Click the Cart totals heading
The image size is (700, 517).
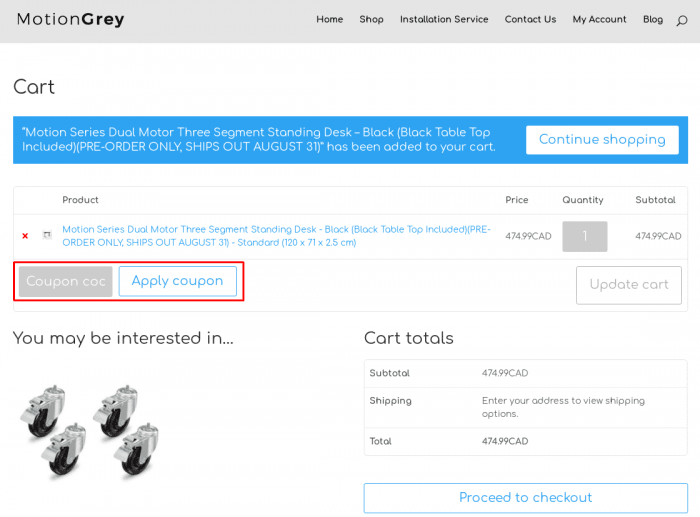click(408, 338)
